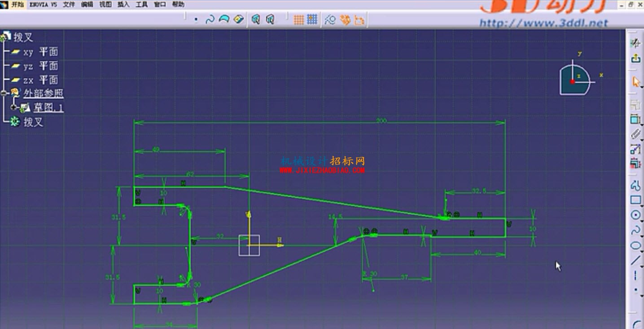Toggle Construction/Standard Element icon
Viewport: 644px width, 329px height.
click(330, 20)
